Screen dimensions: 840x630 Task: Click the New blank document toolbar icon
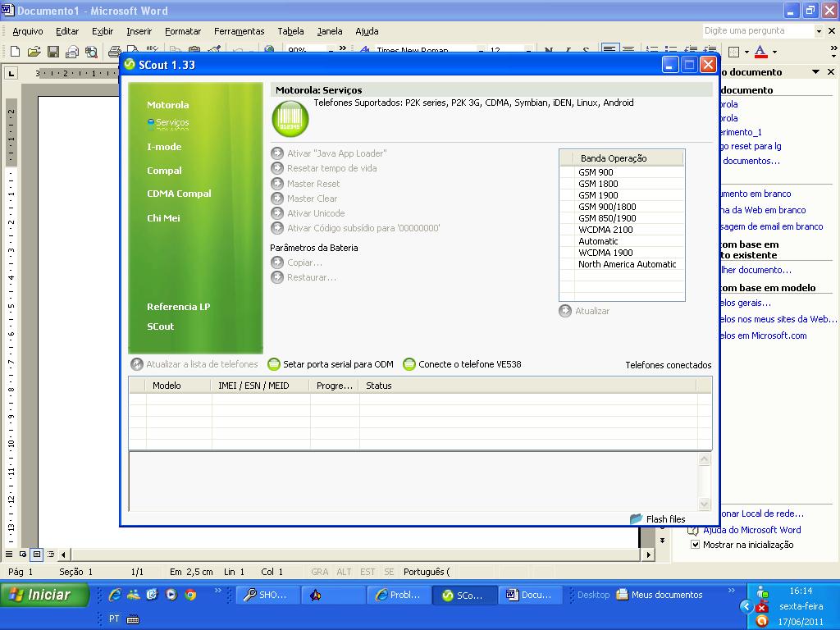point(16,52)
